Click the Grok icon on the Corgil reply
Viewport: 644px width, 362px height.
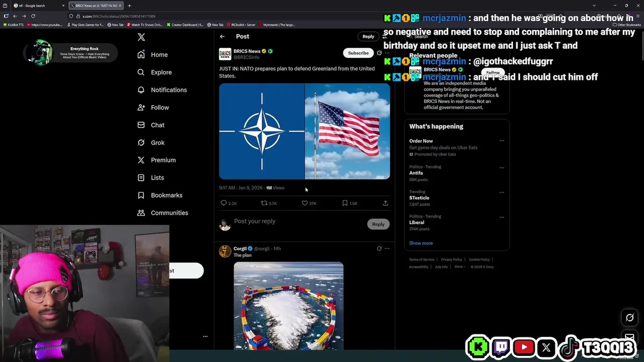(x=379, y=248)
